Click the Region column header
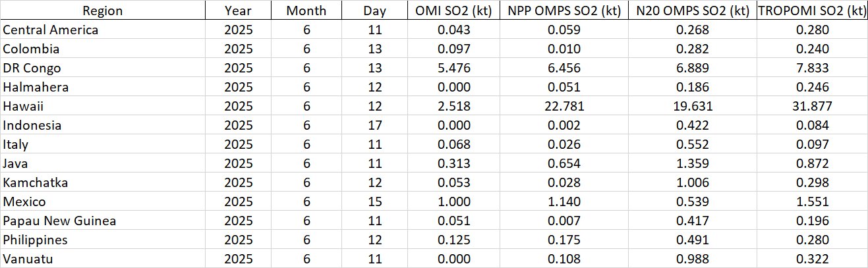The image size is (868, 268). click(x=102, y=11)
